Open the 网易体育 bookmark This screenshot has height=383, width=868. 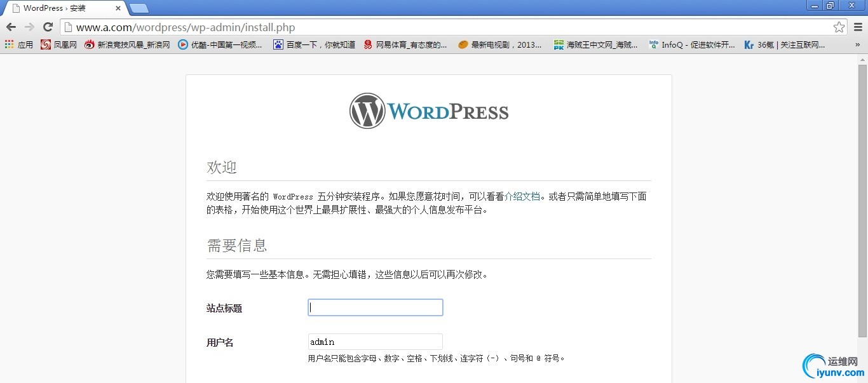coord(405,45)
